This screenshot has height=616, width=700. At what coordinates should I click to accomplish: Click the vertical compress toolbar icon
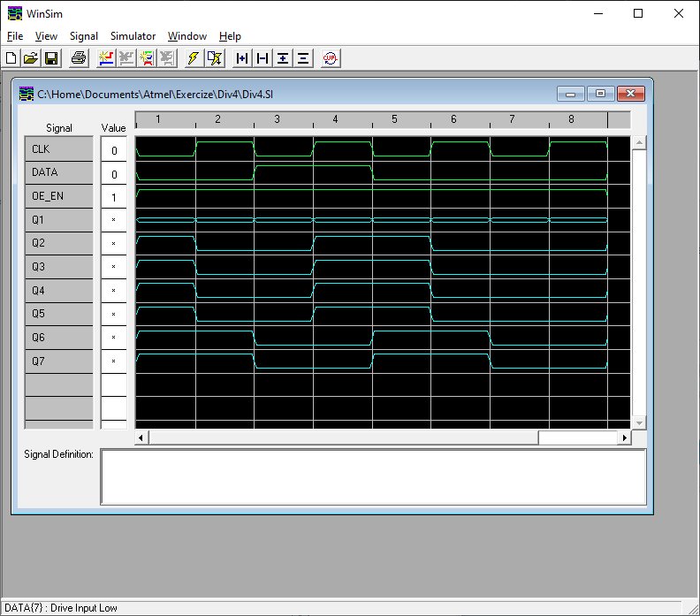[x=303, y=58]
